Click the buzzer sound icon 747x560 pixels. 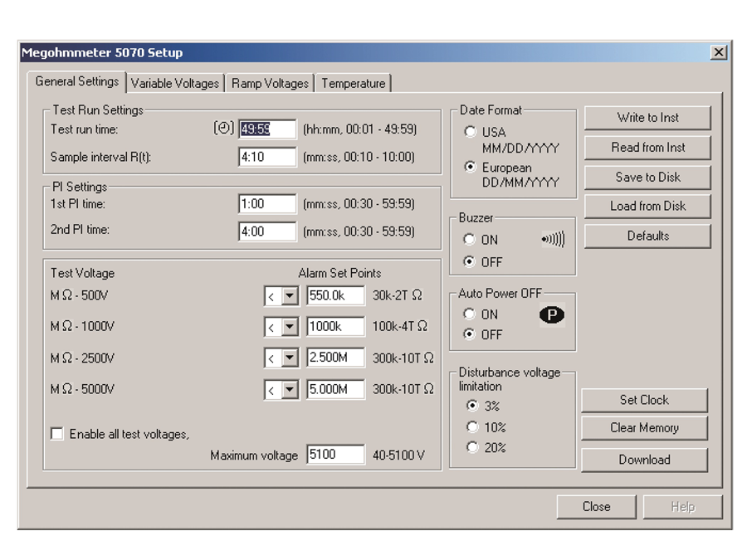pyautogui.click(x=553, y=240)
